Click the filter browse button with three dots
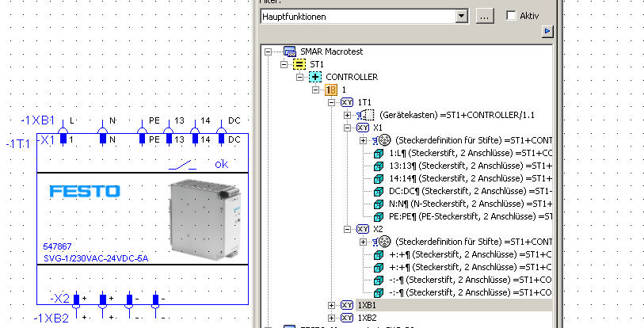The image size is (644, 328). [x=485, y=17]
